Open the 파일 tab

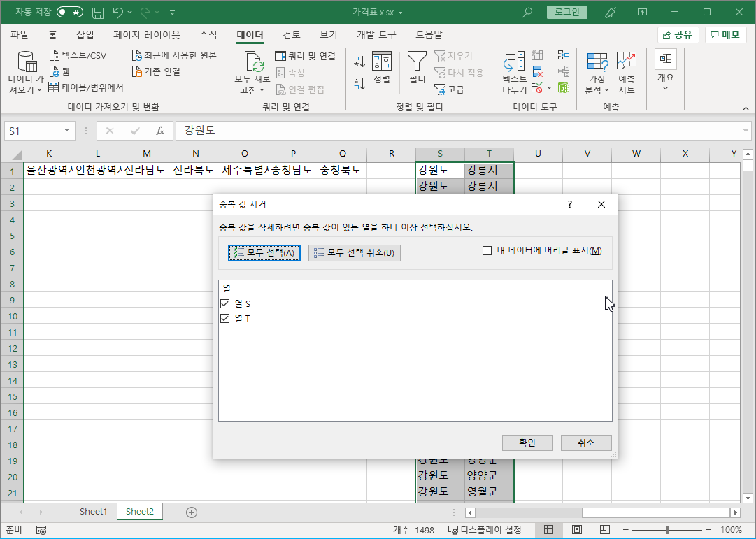pos(20,35)
